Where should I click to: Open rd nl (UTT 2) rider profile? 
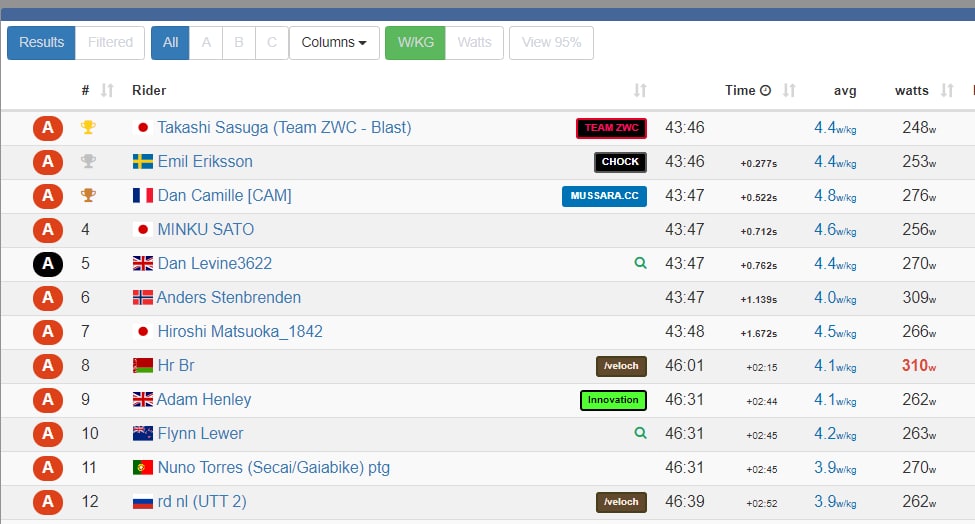point(202,502)
